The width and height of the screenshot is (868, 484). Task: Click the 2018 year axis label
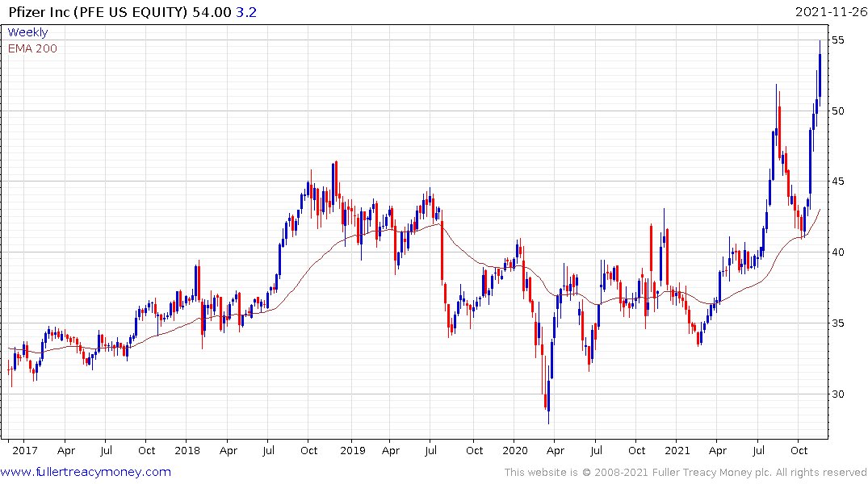[187, 450]
